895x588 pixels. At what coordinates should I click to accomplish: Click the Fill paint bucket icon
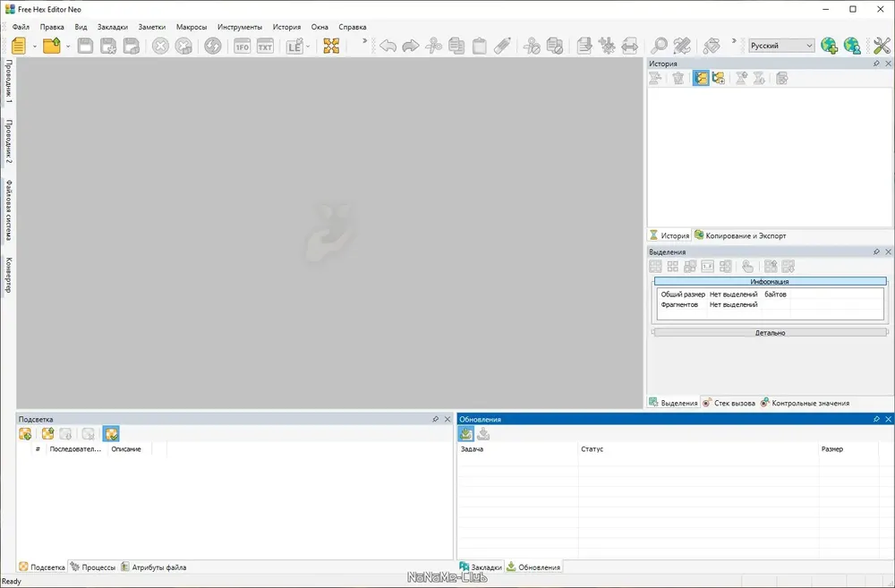click(x=712, y=46)
